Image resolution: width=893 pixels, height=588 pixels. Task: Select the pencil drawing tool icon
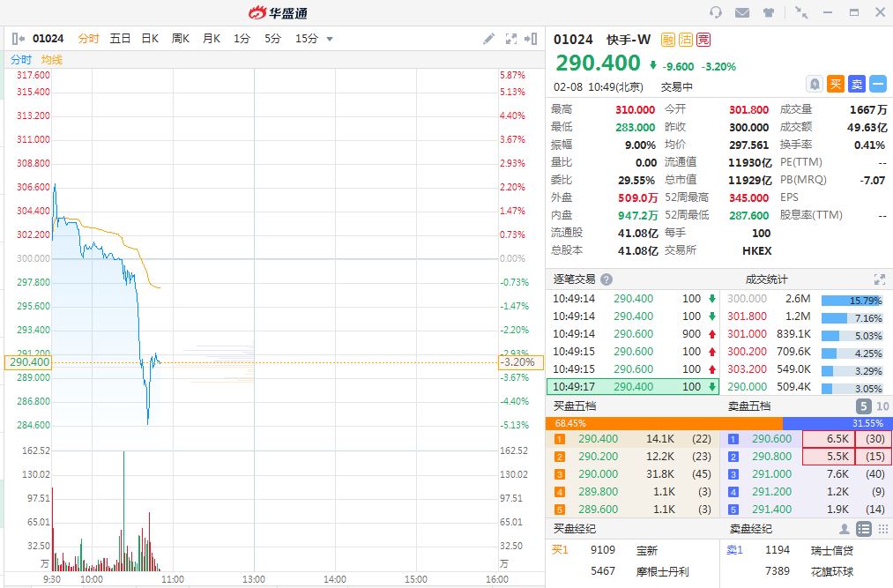[x=489, y=39]
